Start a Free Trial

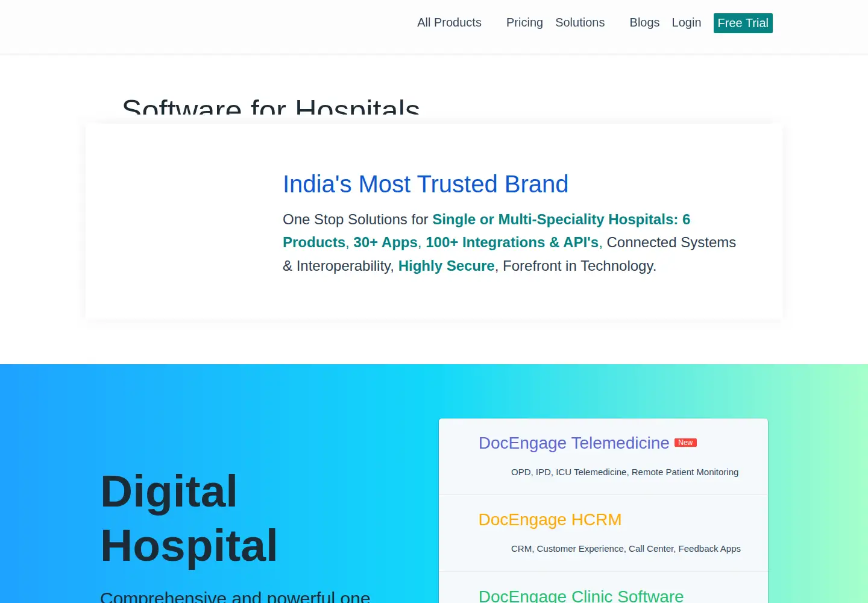click(743, 23)
